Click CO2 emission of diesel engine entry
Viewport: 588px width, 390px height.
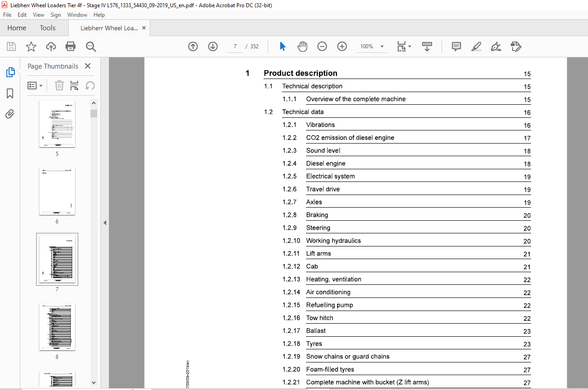point(350,138)
